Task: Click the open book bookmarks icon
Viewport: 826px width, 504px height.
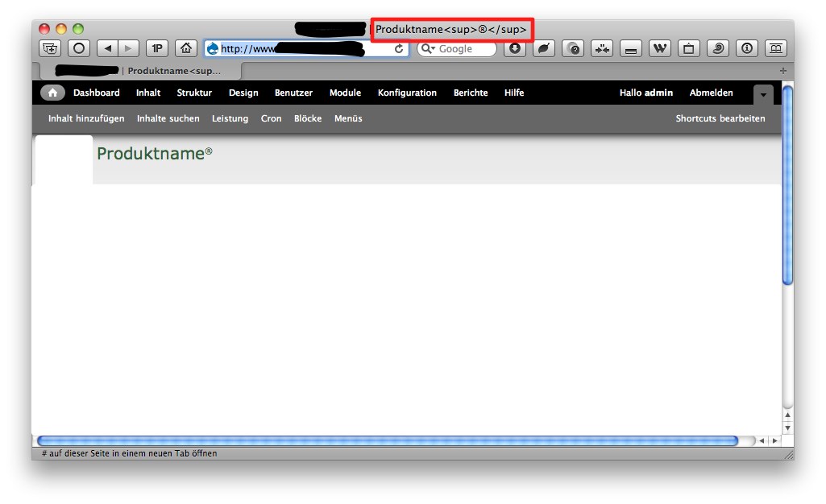Action: point(775,48)
